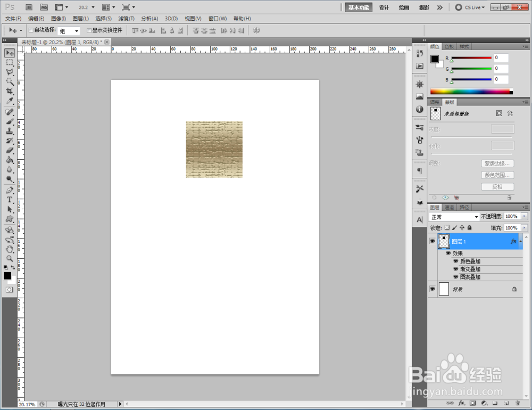Screen dimensions: 532x410
Task: Select the Blur tool
Action: coord(10,169)
